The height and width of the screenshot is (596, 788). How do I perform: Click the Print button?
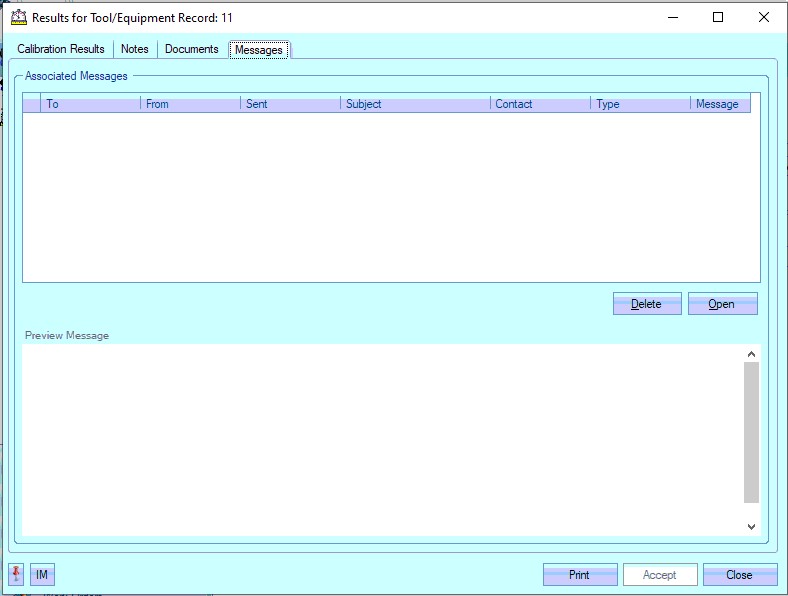[579, 575]
